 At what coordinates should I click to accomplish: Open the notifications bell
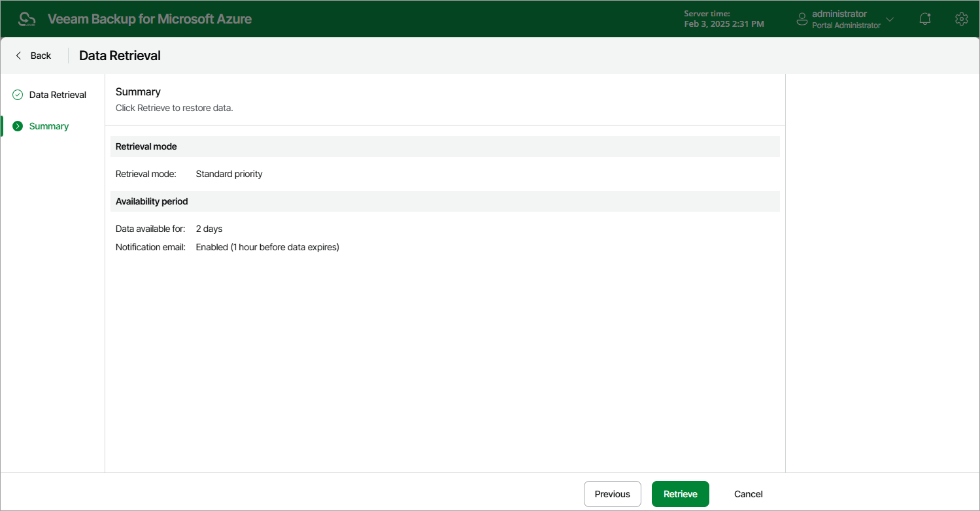pyautogui.click(x=924, y=19)
